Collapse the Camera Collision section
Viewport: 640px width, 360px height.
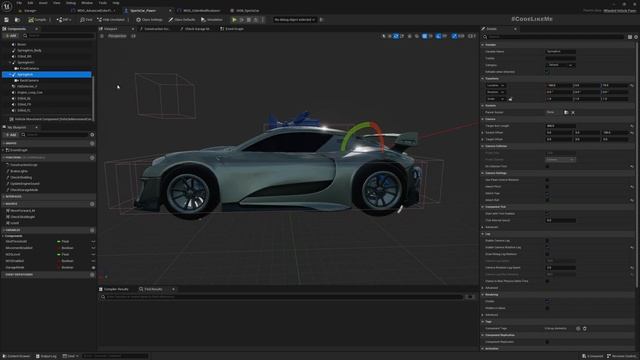tap(483, 146)
